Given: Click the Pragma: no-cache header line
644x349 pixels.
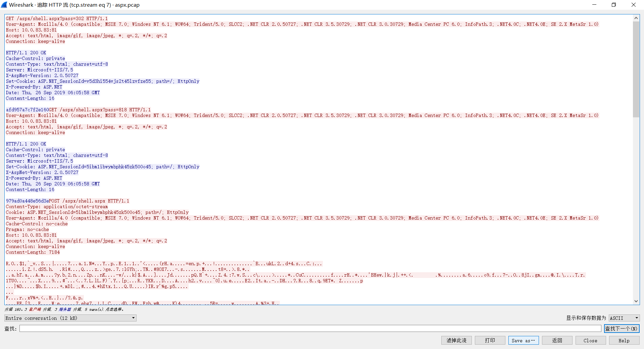Looking at the screenshot, I should (27, 229).
